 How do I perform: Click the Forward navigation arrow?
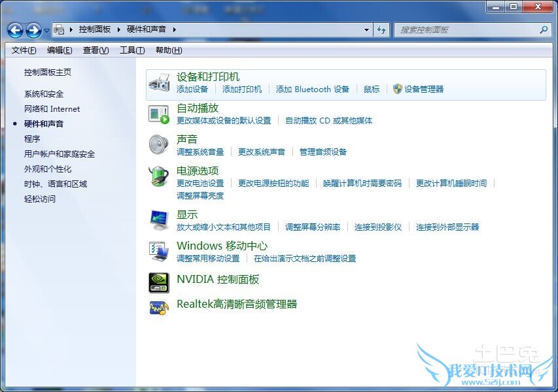click(33, 30)
